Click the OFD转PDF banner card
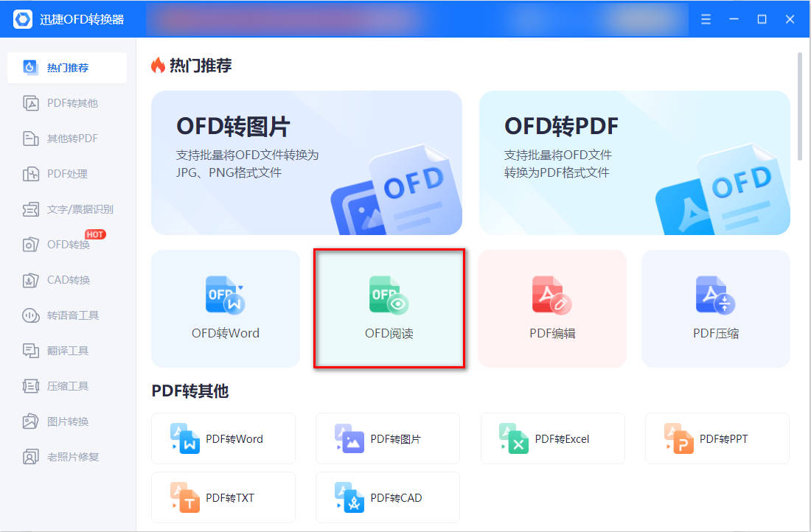The height and width of the screenshot is (532, 811). pyautogui.click(x=635, y=163)
